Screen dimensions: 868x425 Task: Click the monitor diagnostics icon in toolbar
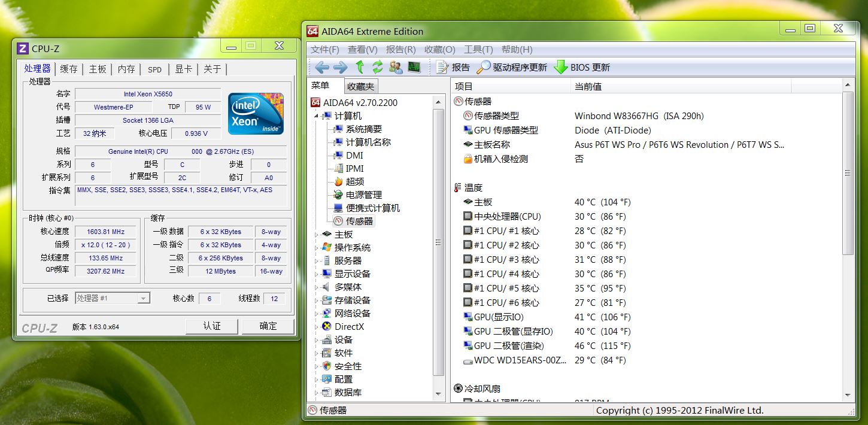414,67
